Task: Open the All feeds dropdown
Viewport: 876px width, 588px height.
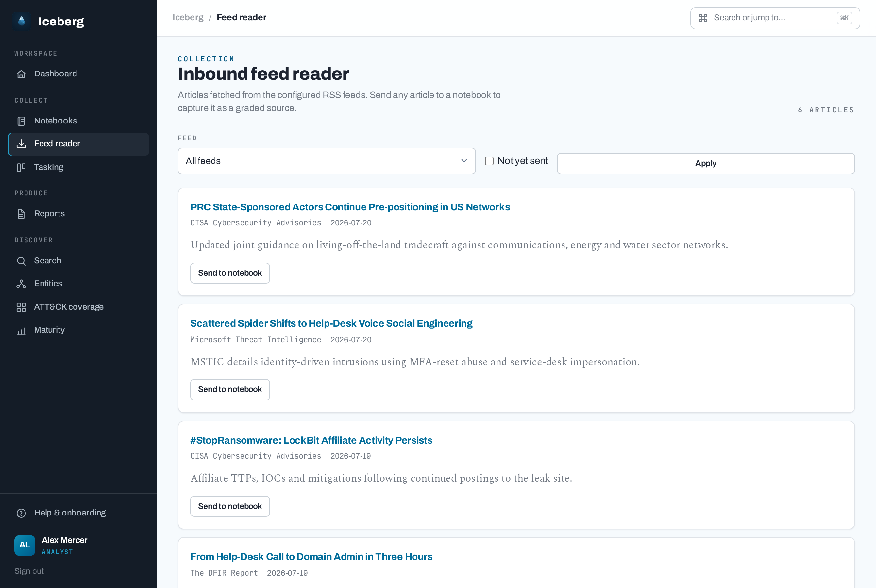Action: coord(327,161)
